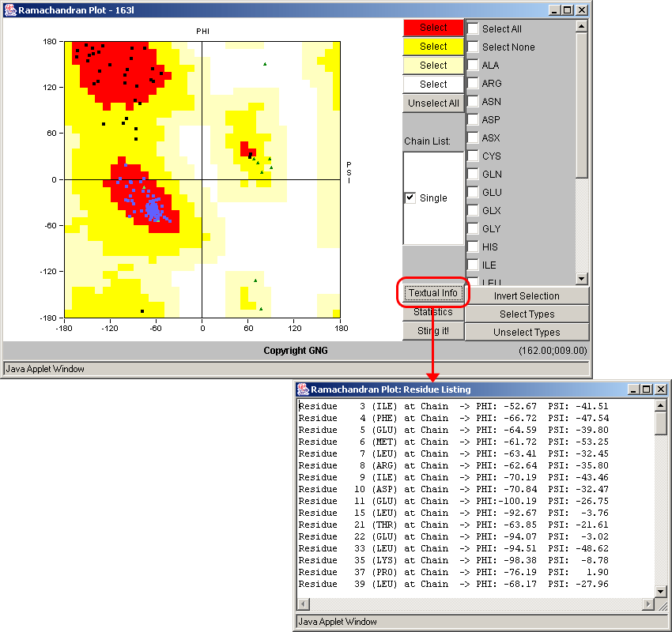Check the Select None checkbox
Image resolution: width=672 pixels, height=632 pixels.
[473, 47]
